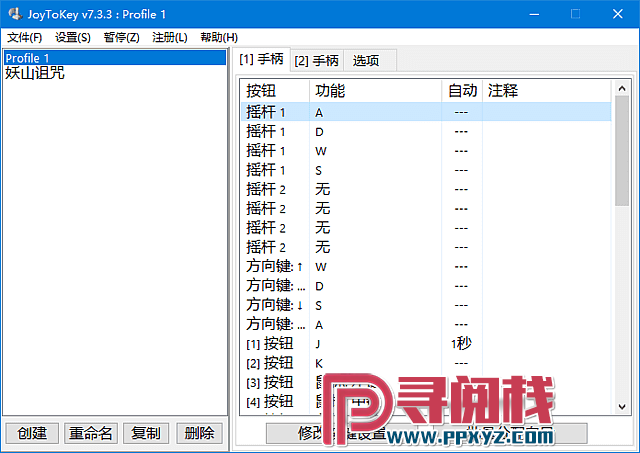The image size is (640, 453).
Task: Select the 方向键 row mapped to A
Action: coord(426,325)
